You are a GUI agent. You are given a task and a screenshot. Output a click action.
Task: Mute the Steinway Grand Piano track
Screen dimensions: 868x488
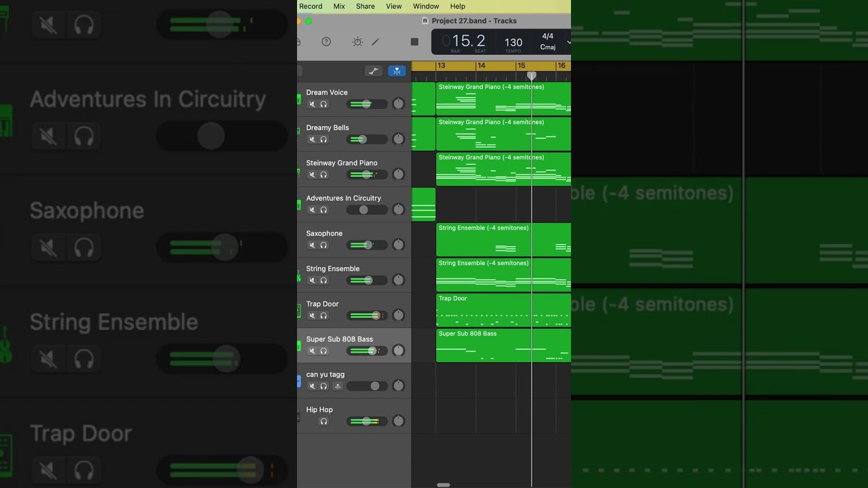(x=312, y=174)
